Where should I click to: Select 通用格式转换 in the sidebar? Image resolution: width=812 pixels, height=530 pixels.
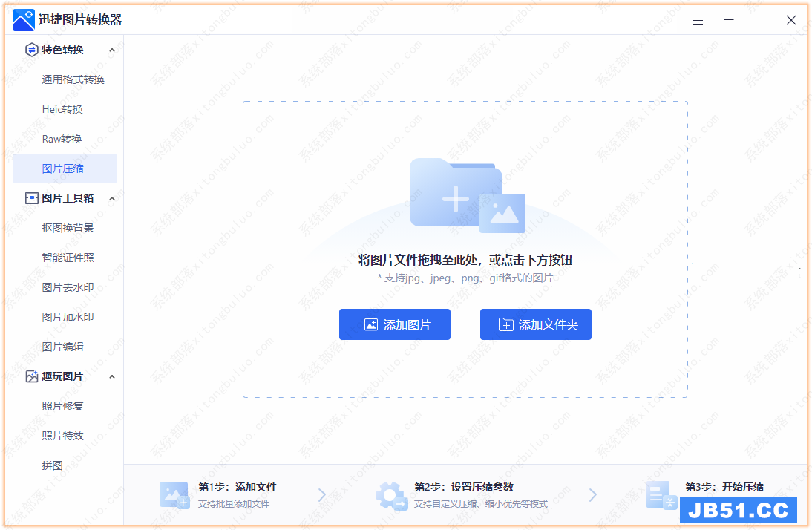tap(73, 79)
